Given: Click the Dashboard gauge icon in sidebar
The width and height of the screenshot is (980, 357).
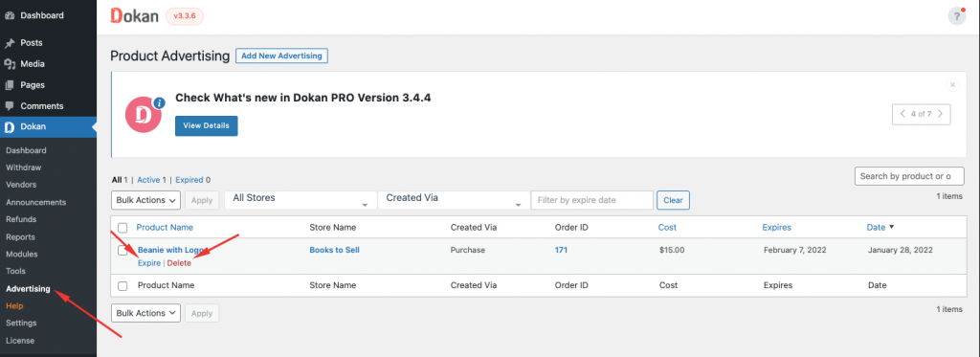Looking at the screenshot, I should click(x=10, y=15).
